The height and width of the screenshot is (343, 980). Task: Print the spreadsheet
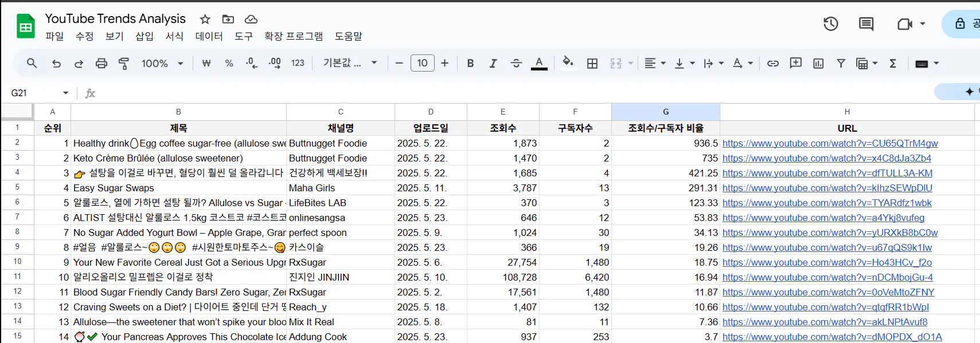(x=101, y=63)
